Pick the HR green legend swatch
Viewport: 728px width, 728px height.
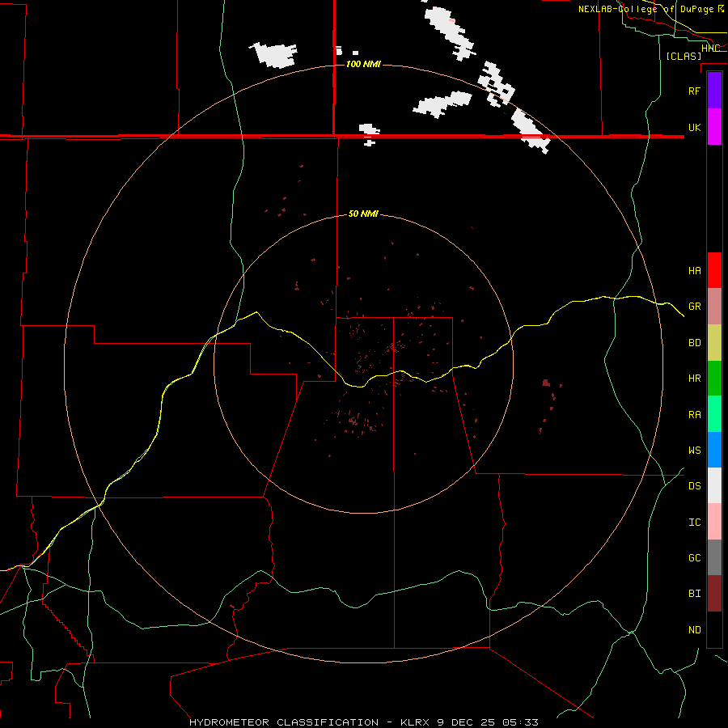point(714,379)
